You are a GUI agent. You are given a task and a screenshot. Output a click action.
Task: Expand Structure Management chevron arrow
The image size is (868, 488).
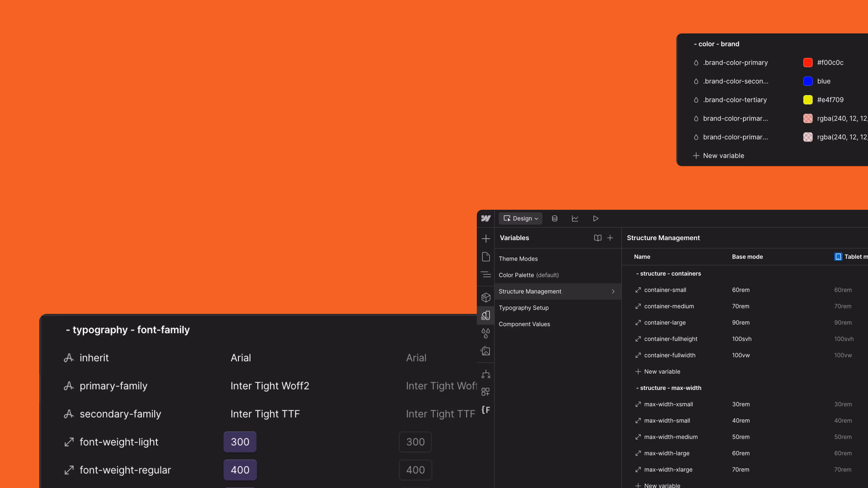pyautogui.click(x=613, y=292)
